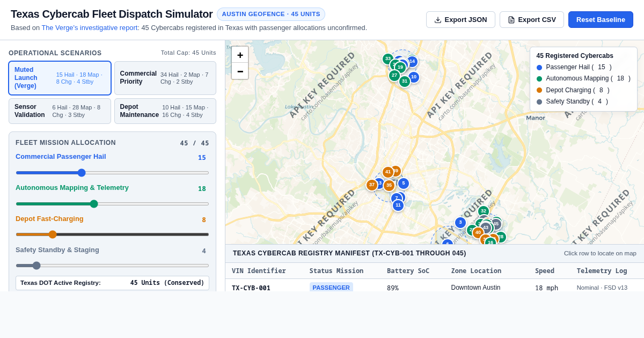Select blue map marker 7
This screenshot has width=644, height=338.
(x=397, y=199)
